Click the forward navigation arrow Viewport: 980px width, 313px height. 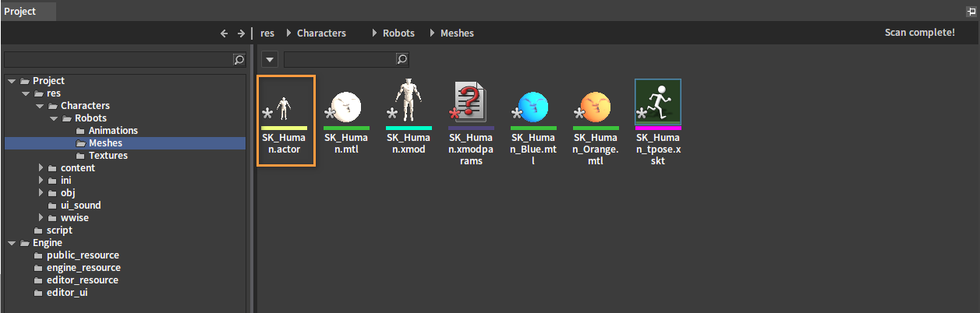241,33
